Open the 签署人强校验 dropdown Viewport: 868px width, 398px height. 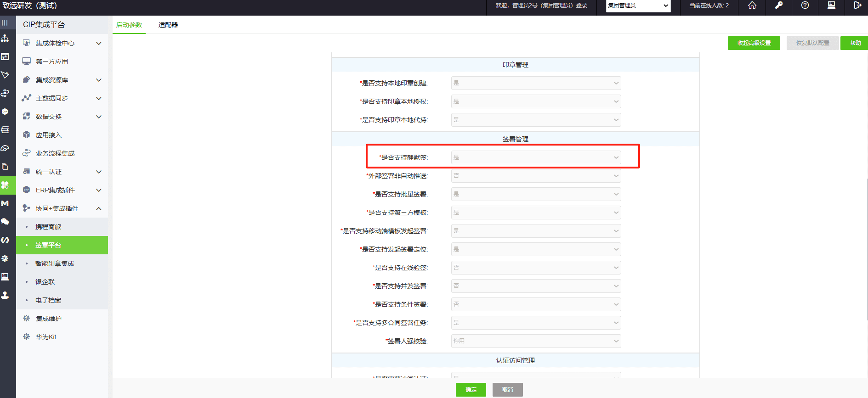[536, 341]
